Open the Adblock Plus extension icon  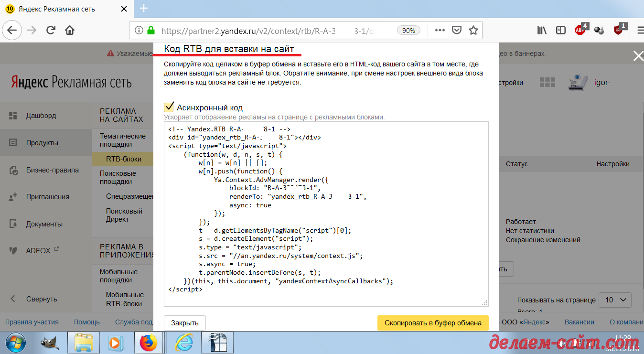point(580,30)
